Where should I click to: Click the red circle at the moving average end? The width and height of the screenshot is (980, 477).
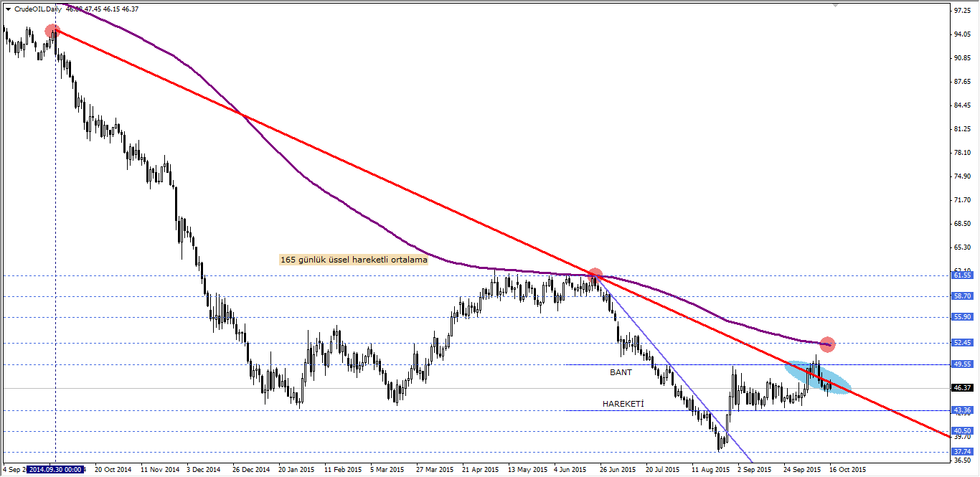(827, 344)
